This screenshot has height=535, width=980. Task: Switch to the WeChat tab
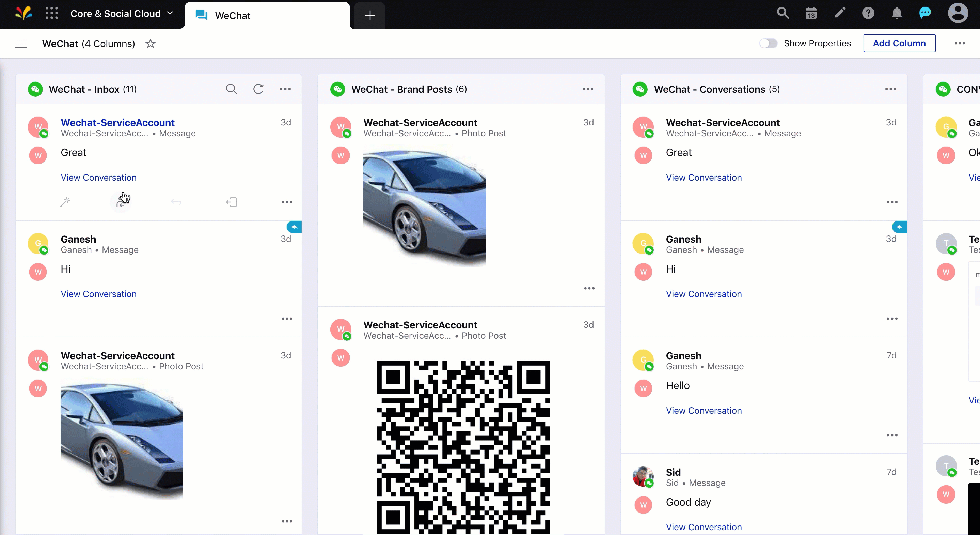pos(267,16)
